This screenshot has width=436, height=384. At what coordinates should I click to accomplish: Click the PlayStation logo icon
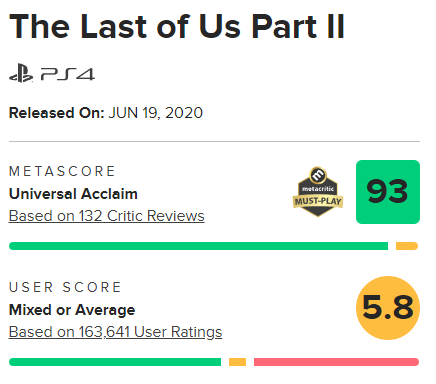tap(21, 73)
